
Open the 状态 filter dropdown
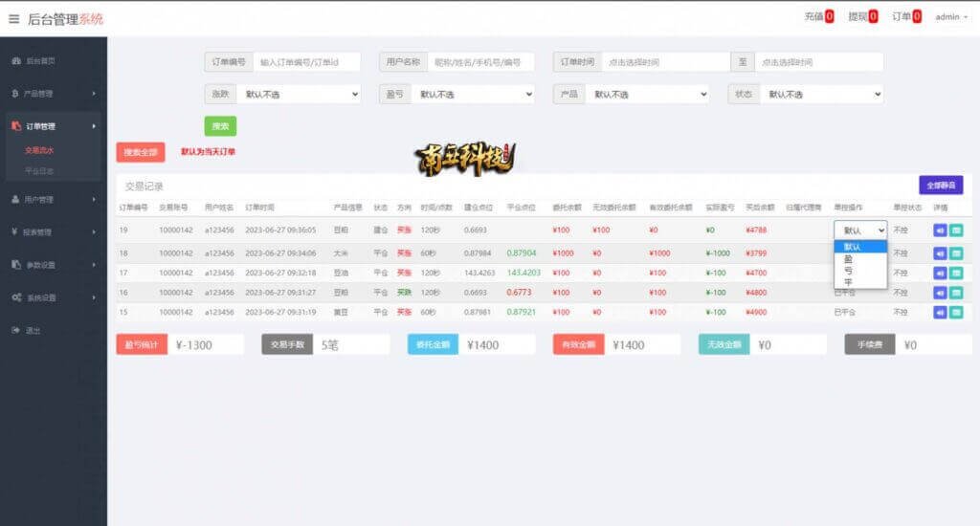tap(820, 95)
